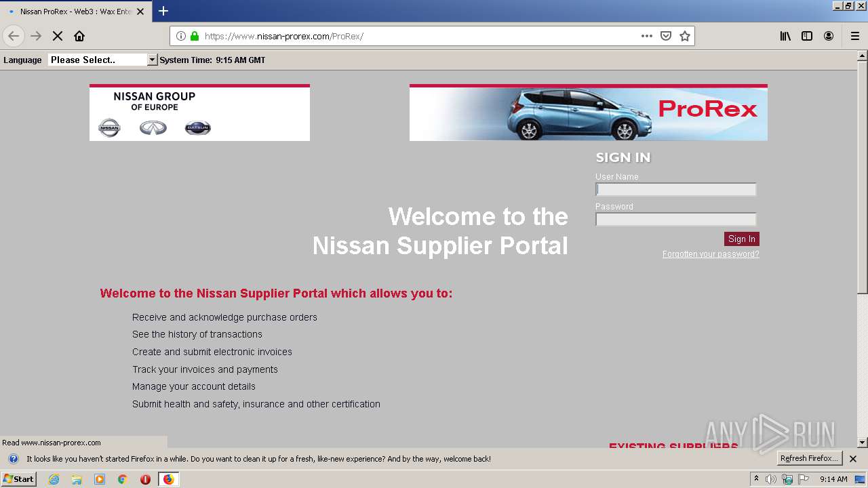
Task: Click 'Create and submit electronic invoices' text
Action: coord(212,352)
